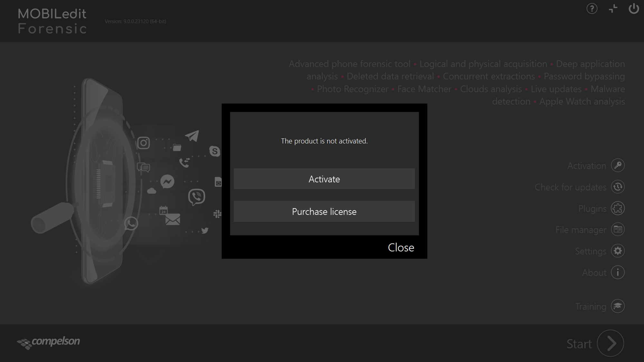
Task: Click the Check for updates refresh icon
Action: tap(618, 187)
